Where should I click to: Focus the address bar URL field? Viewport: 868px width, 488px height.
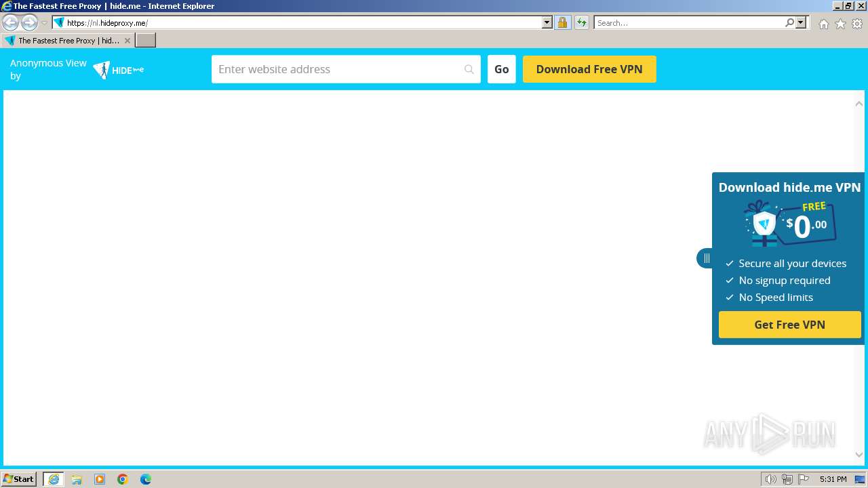pos(302,22)
